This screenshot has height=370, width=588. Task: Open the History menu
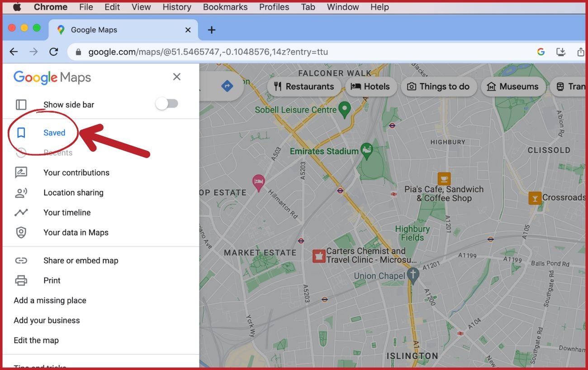[x=177, y=7]
